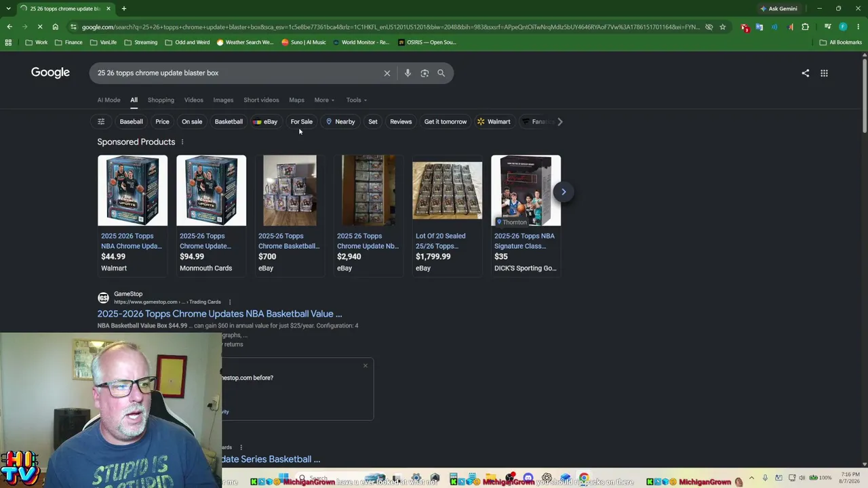Open the VanLife bookmarks folder
The height and width of the screenshot is (488, 868).
click(x=103, y=42)
